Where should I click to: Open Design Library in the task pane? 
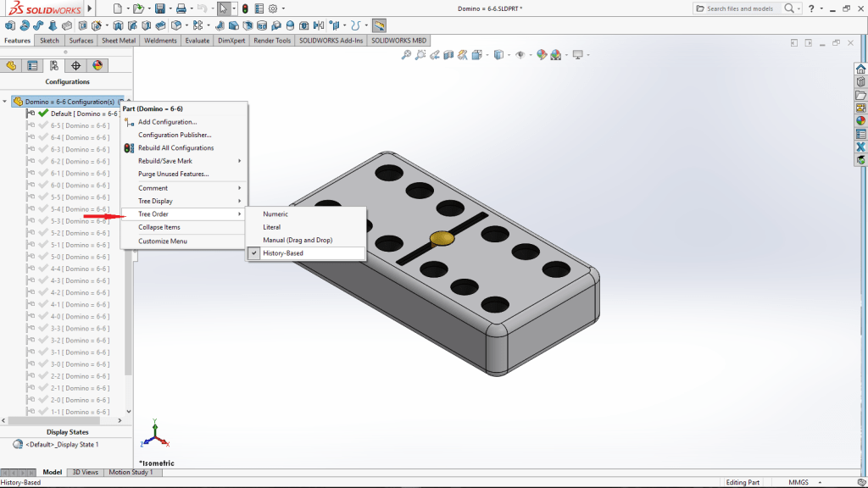pyautogui.click(x=860, y=82)
